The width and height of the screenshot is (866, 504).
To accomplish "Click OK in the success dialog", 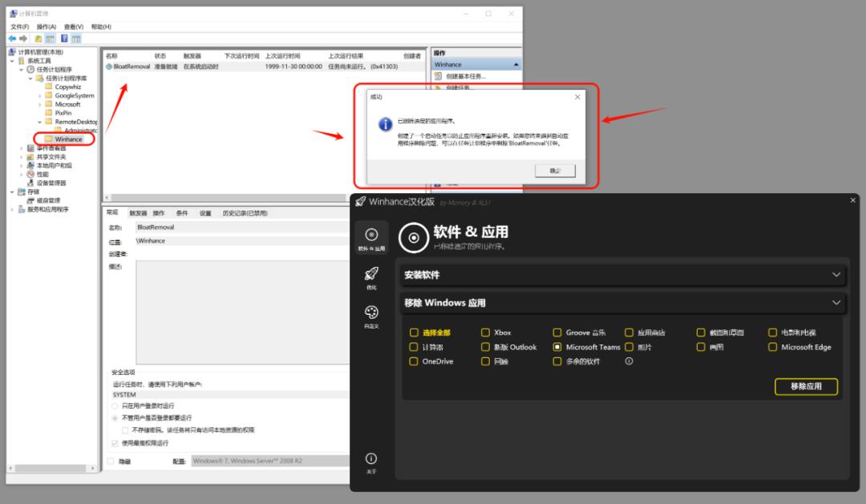I will pos(555,171).
